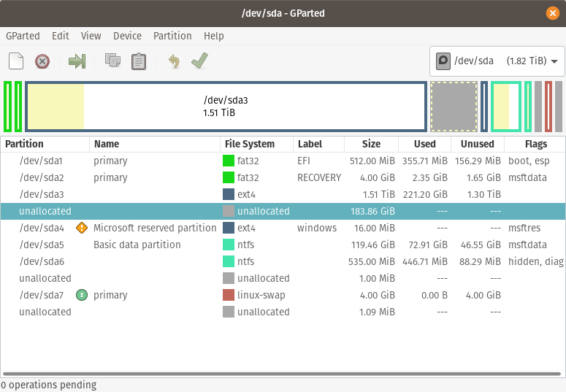This screenshot has width=566, height=392.
Task: Open the Edit menu
Action: coord(61,36)
